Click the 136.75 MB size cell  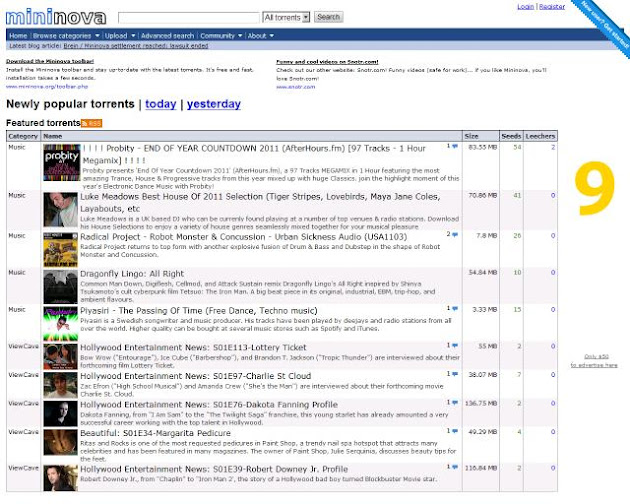(481, 403)
